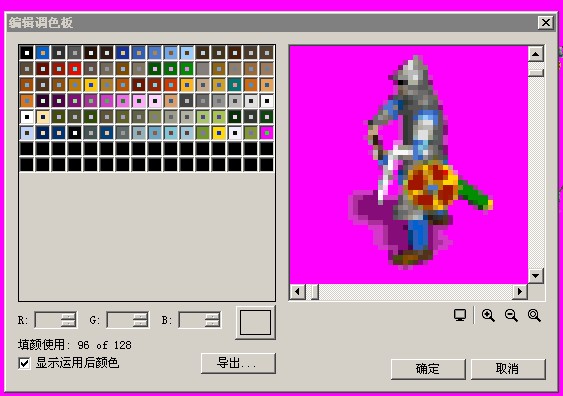The height and width of the screenshot is (396, 563).
Task: Zoom out with the minus magnifier icon
Action: pos(511,316)
